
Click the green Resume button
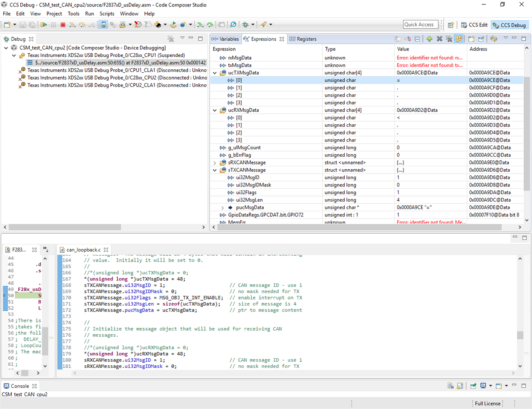click(x=44, y=25)
